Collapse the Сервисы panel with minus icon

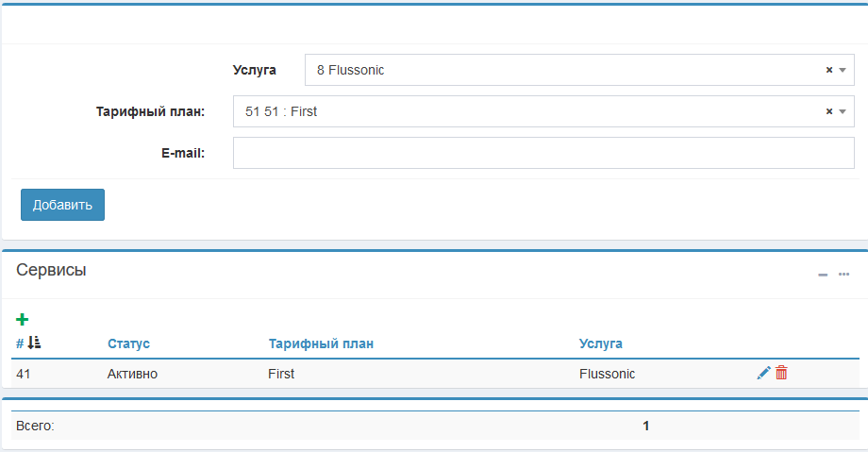pos(823,275)
